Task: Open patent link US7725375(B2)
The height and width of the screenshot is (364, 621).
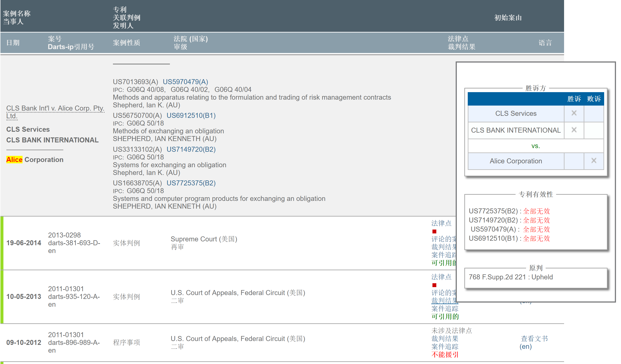Action: tap(191, 183)
